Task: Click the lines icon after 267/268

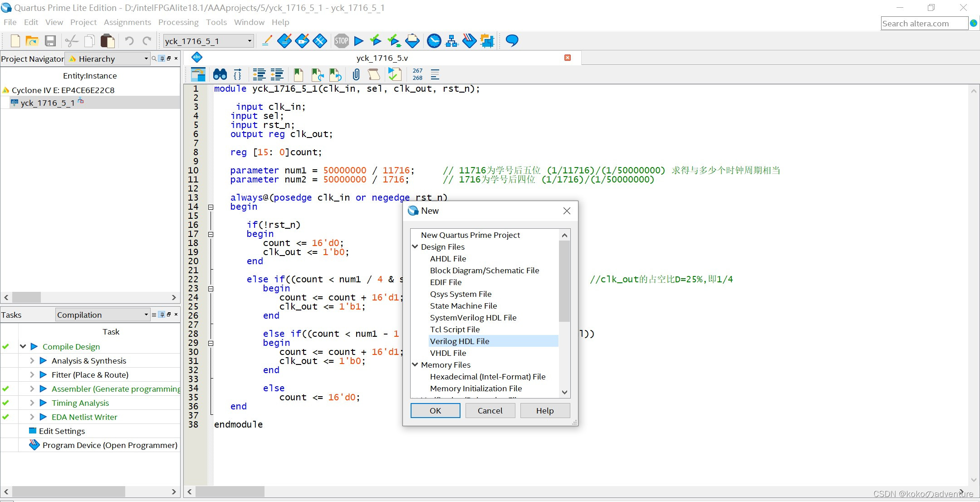Action: click(x=435, y=74)
